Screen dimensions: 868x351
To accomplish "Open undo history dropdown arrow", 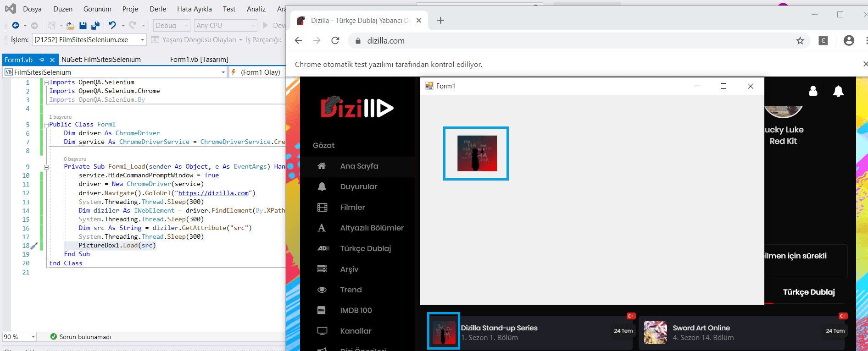I will point(123,26).
